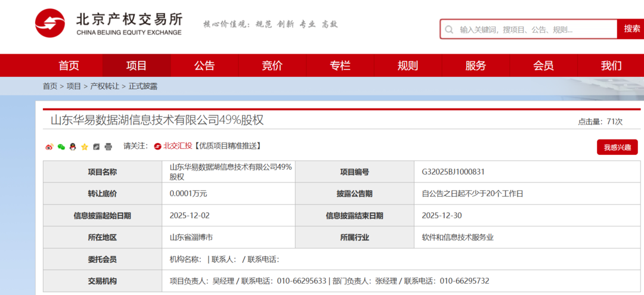Open the 首页 navigation tab
The width and height of the screenshot is (644, 295).
click(x=69, y=66)
